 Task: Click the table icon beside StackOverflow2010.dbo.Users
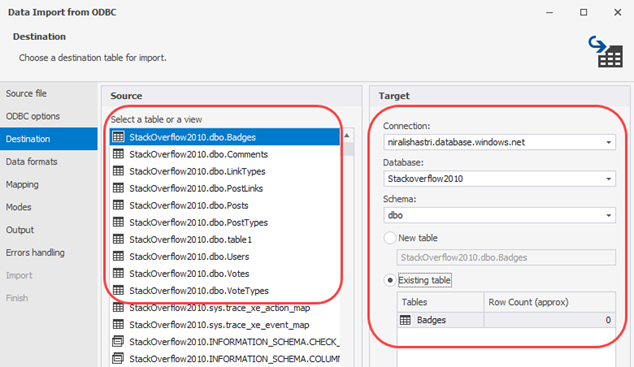(x=118, y=256)
